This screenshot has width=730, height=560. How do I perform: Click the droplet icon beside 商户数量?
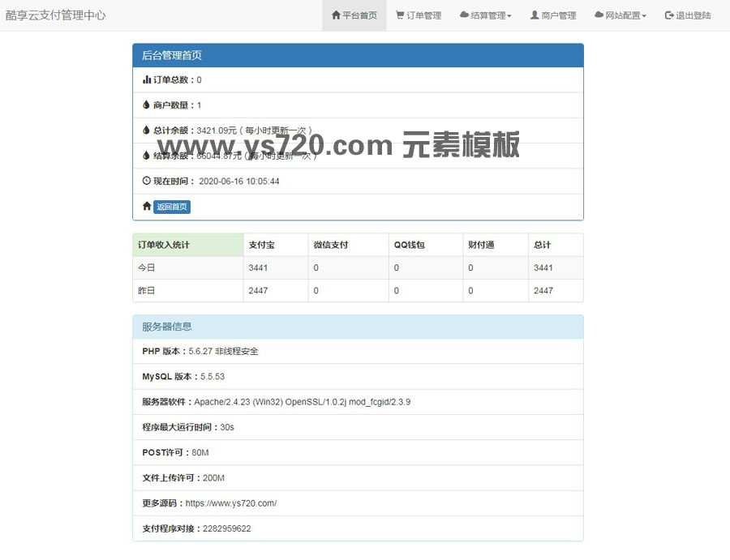pyautogui.click(x=146, y=105)
